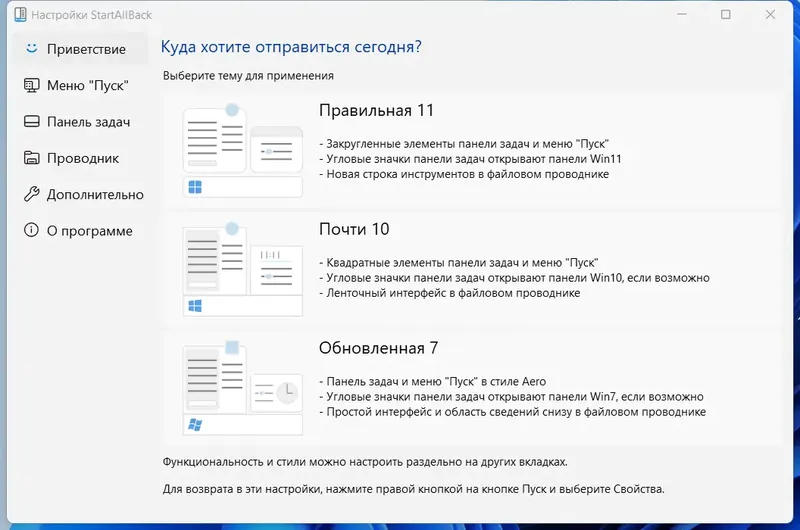Apply the Правильная 11 theme title
Viewport: 800px width, 530px height.
[377, 110]
